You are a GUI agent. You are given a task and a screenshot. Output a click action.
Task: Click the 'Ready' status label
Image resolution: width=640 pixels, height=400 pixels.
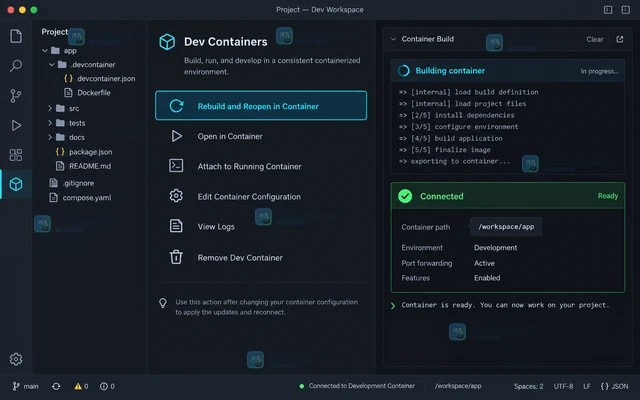tap(608, 196)
